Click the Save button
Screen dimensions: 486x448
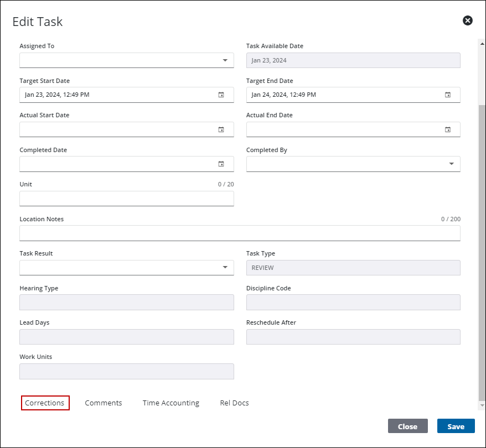pos(456,426)
